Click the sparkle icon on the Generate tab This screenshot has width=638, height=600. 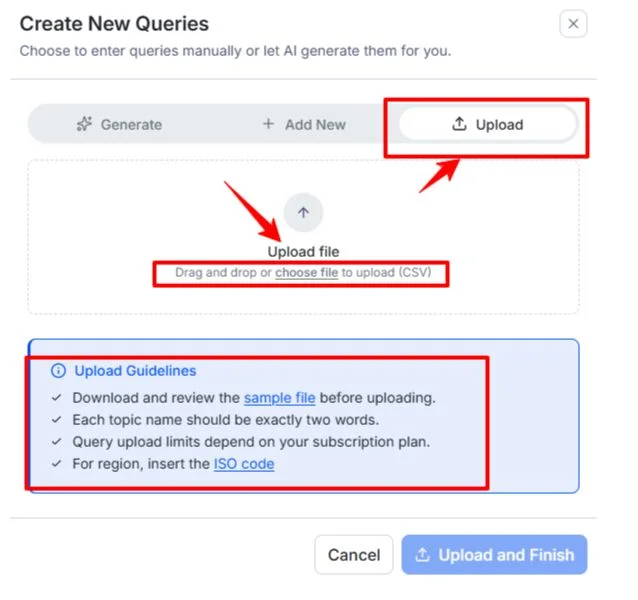(x=84, y=125)
